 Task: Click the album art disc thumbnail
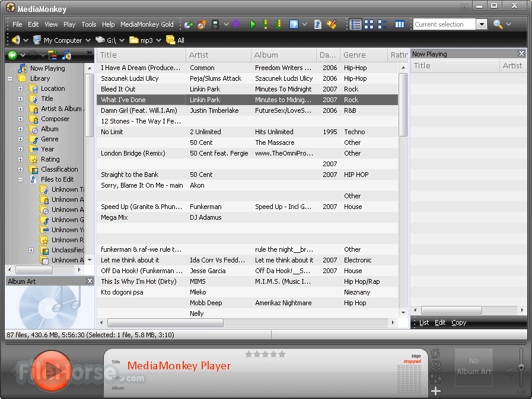(x=50, y=308)
